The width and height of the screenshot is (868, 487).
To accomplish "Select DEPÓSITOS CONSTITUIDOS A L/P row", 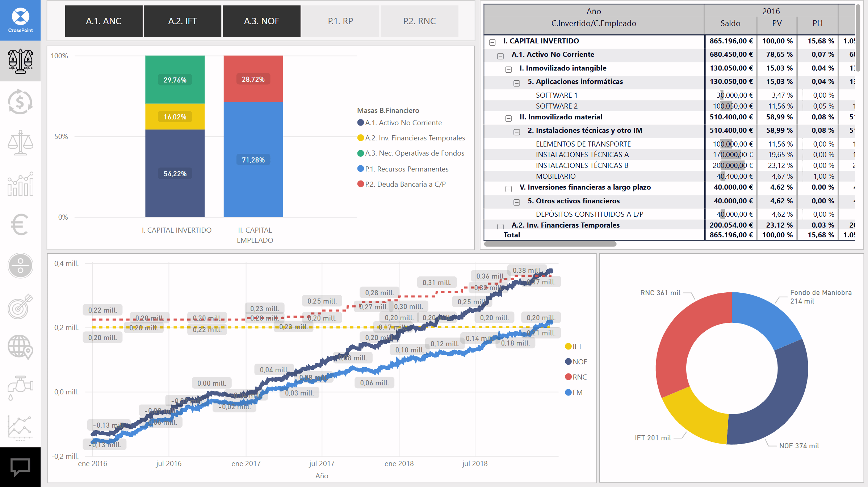I will coord(670,214).
